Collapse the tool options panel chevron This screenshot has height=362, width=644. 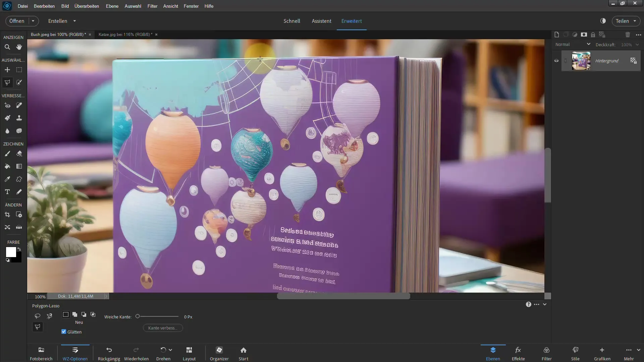pyautogui.click(x=545, y=304)
